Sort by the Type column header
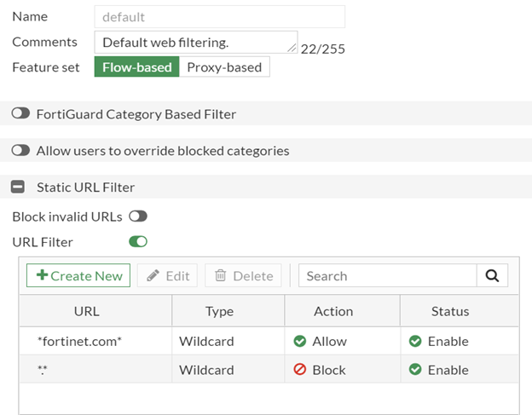The height and width of the screenshot is (415, 532). coord(219,311)
